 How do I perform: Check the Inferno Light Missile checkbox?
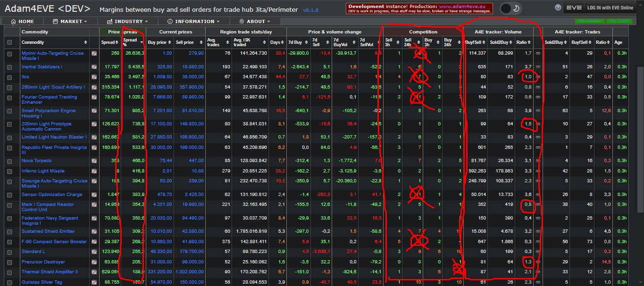9,171
